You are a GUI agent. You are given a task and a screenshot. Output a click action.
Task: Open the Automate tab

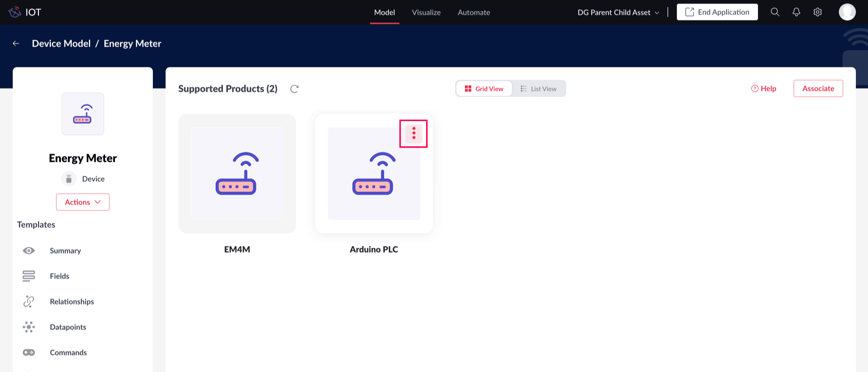point(473,12)
